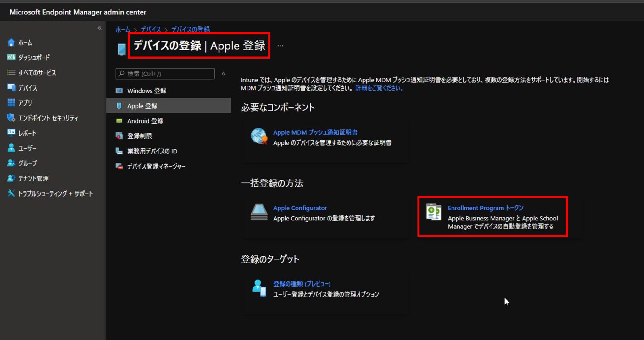Open the 詳細をご覧ください link
This screenshot has height=340, width=644.
point(379,88)
